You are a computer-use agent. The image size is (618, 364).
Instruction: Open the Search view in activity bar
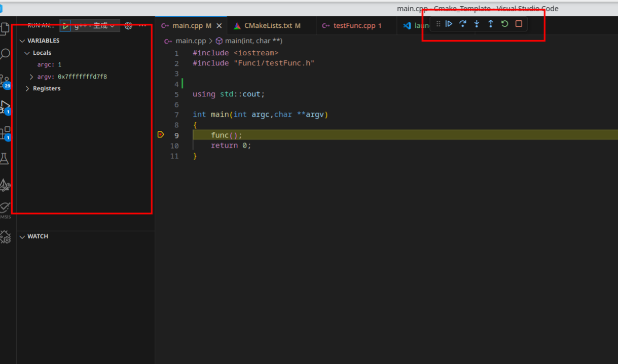click(5, 54)
